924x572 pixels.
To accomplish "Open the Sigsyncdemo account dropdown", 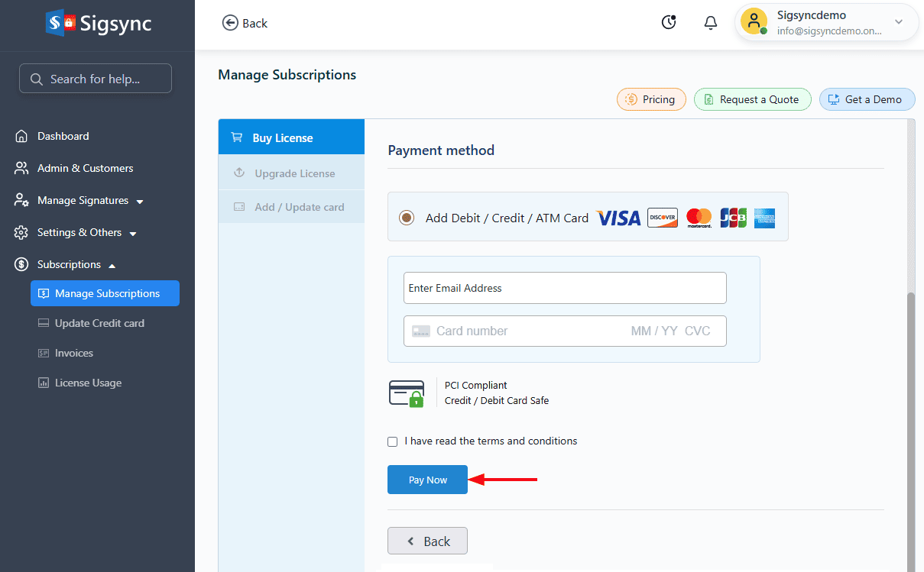I will point(898,22).
